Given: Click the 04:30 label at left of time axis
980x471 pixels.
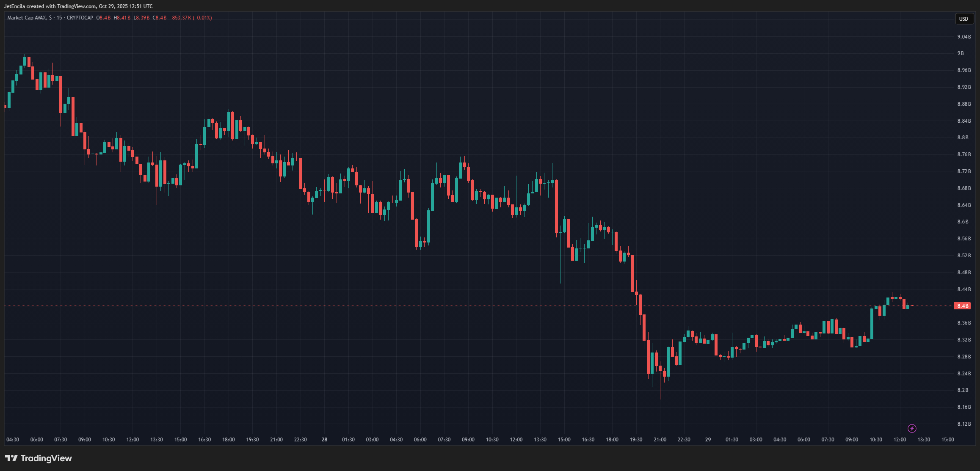Looking at the screenshot, I should coord(13,440).
